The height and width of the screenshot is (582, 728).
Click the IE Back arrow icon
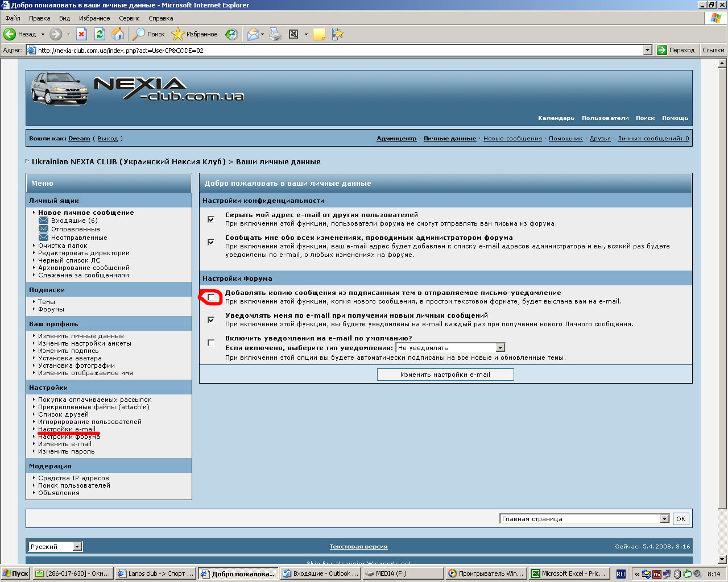(10, 34)
